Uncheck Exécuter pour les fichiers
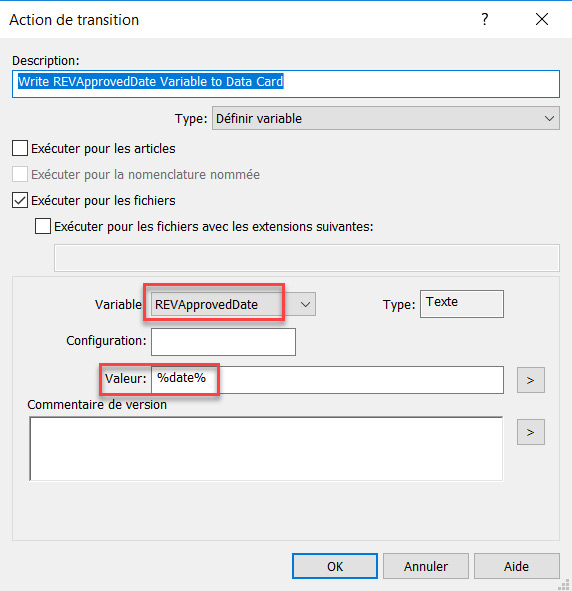The image size is (572, 591). [20, 200]
